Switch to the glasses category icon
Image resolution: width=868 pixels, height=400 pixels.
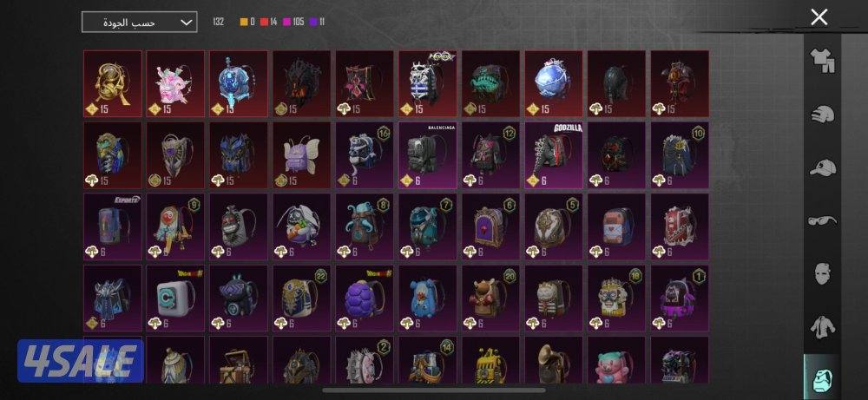tap(822, 220)
